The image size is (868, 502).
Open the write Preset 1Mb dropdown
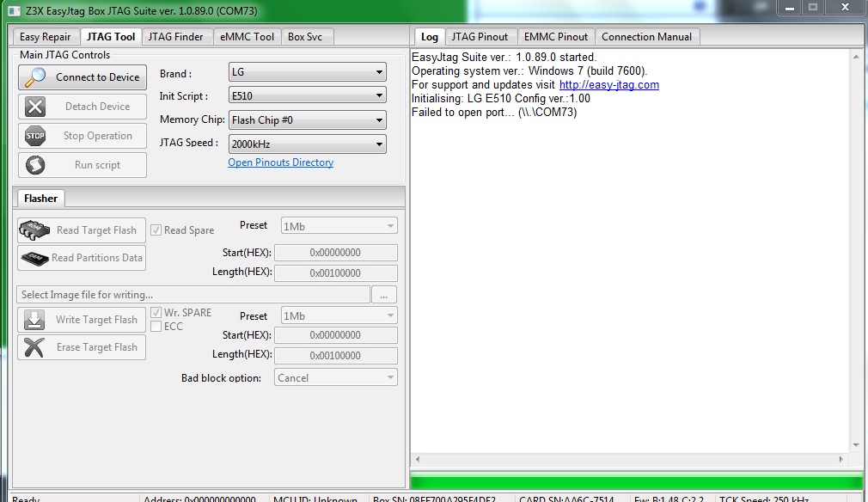(x=339, y=315)
